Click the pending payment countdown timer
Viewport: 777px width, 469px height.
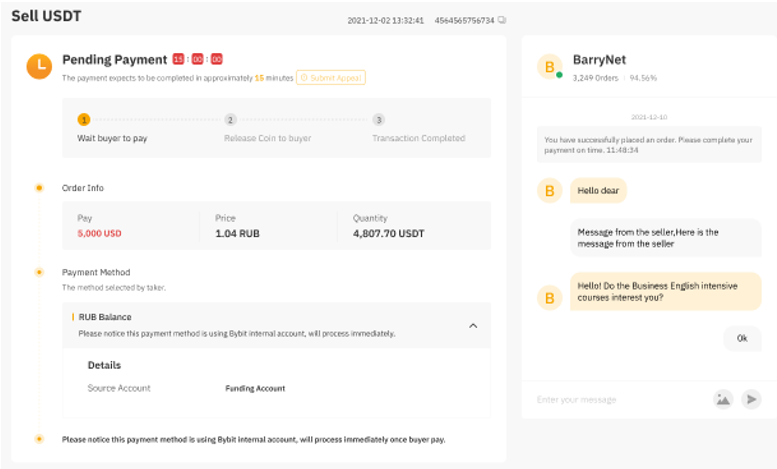coord(197,60)
